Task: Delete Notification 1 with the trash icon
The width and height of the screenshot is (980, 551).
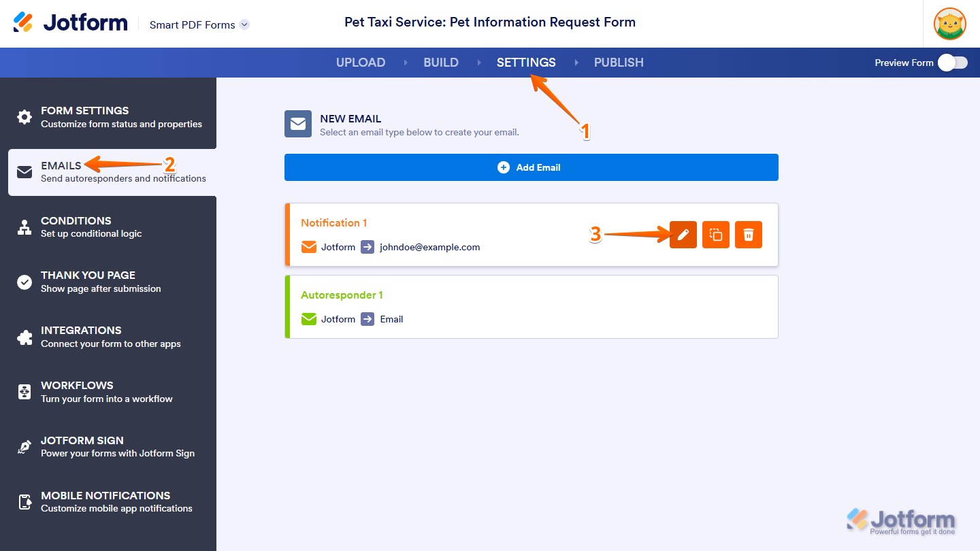Action: 749,235
